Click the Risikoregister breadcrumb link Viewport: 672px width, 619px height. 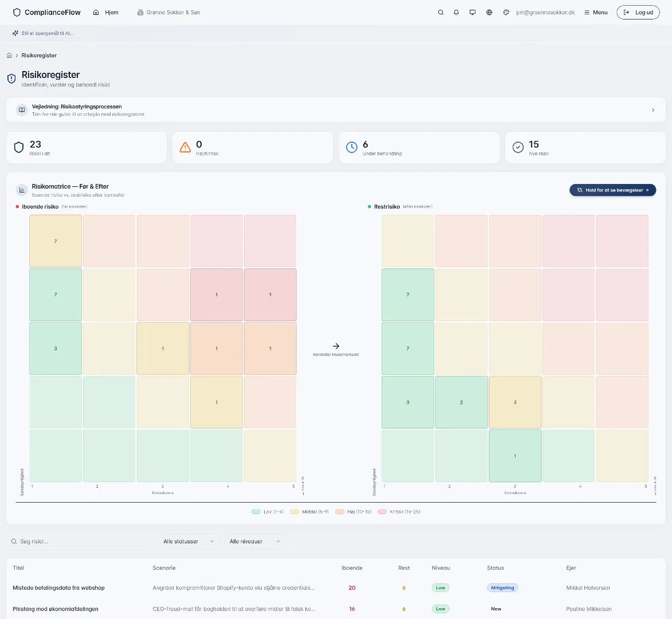(x=39, y=55)
